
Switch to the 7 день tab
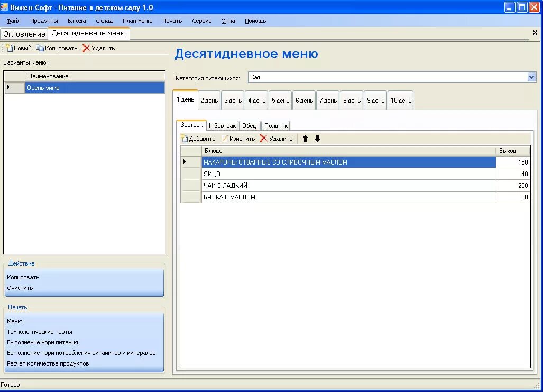pos(328,101)
